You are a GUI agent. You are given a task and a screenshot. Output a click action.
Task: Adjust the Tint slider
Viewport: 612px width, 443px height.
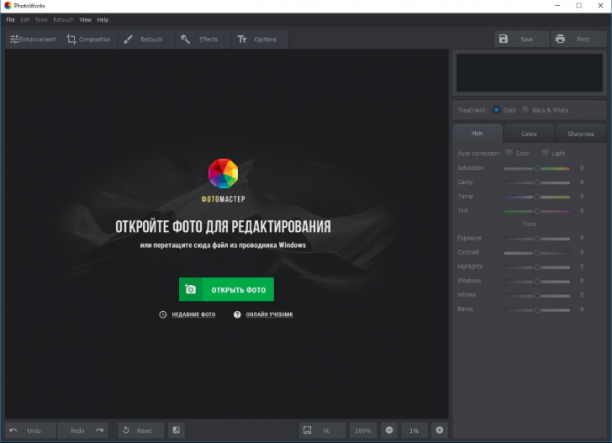tap(537, 211)
